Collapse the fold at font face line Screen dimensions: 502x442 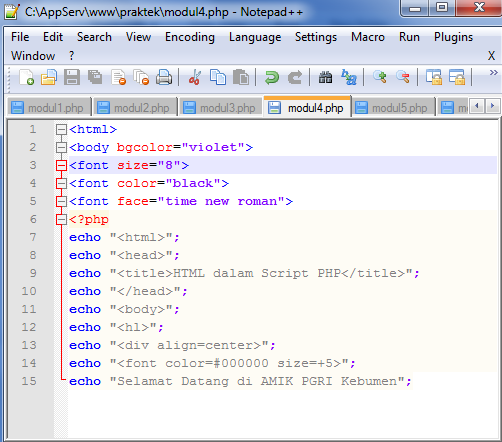tap(61, 201)
